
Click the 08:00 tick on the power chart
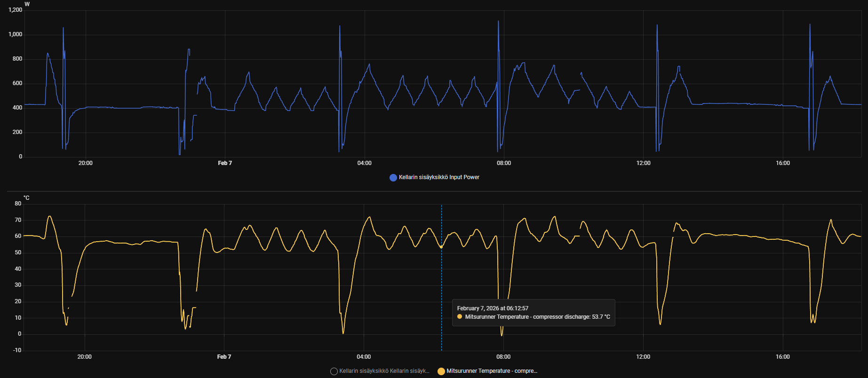[x=504, y=163]
